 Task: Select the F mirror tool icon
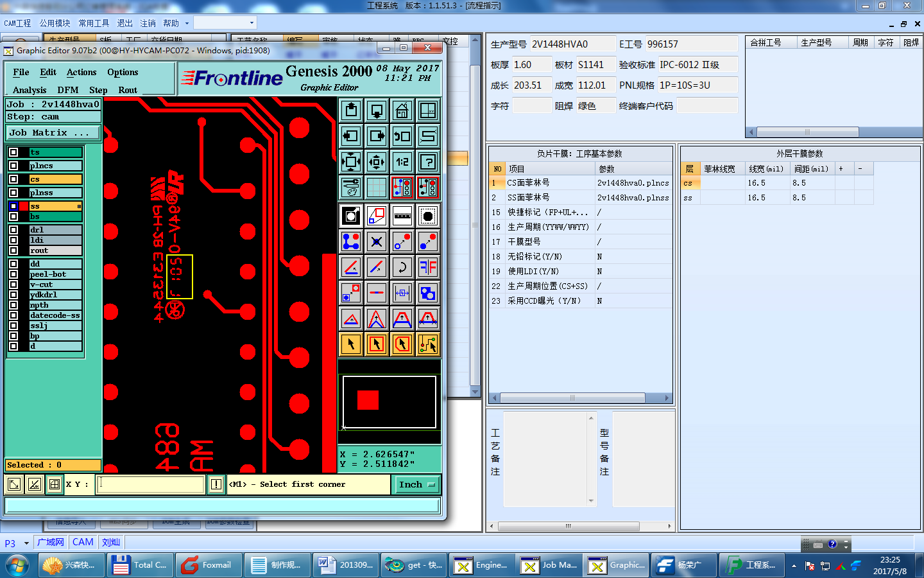tap(428, 267)
